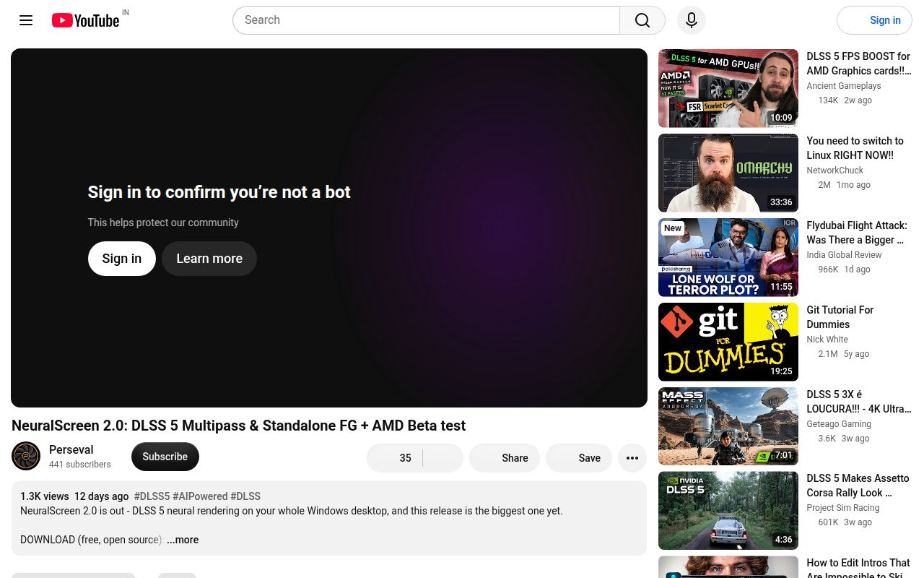The height and width of the screenshot is (578, 924).
Task: Open the Omarchy Linux video thumbnail
Action: [728, 173]
